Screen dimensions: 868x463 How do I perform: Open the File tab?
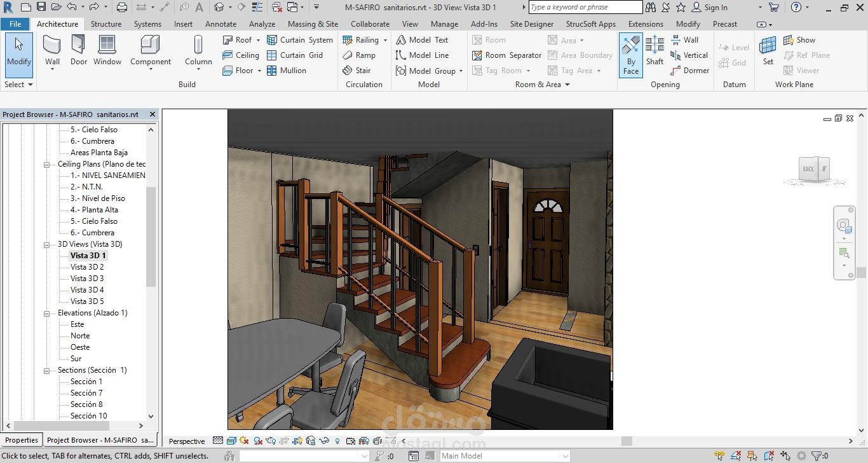tap(15, 24)
